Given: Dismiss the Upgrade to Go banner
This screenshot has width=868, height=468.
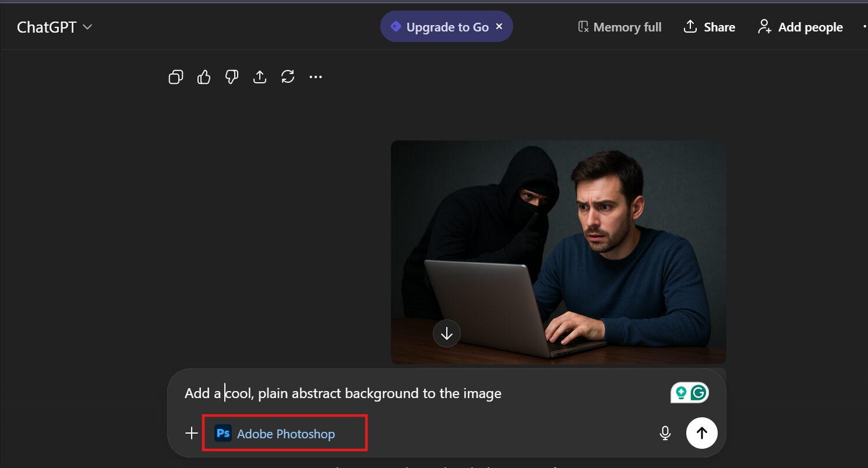Looking at the screenshot, I should 499,27.
